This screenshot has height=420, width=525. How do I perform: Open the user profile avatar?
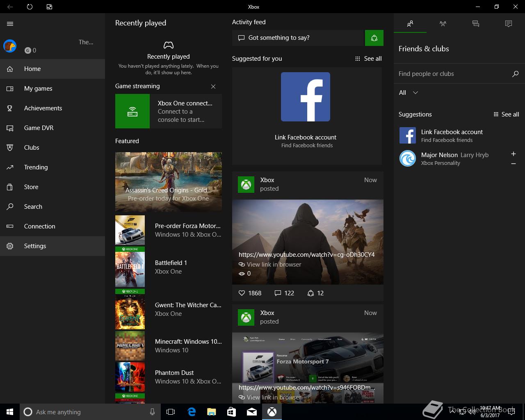[10, 46]
